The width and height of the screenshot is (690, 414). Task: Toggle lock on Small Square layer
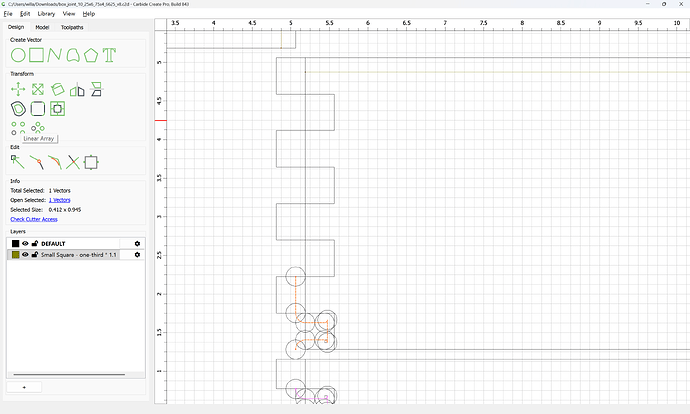click(x=35, y=255)
